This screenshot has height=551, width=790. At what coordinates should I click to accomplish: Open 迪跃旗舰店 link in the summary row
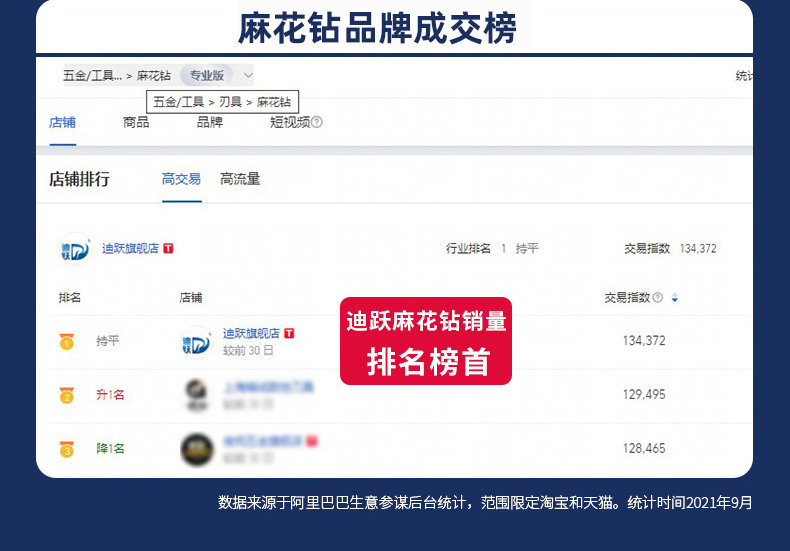coord(130,248)
